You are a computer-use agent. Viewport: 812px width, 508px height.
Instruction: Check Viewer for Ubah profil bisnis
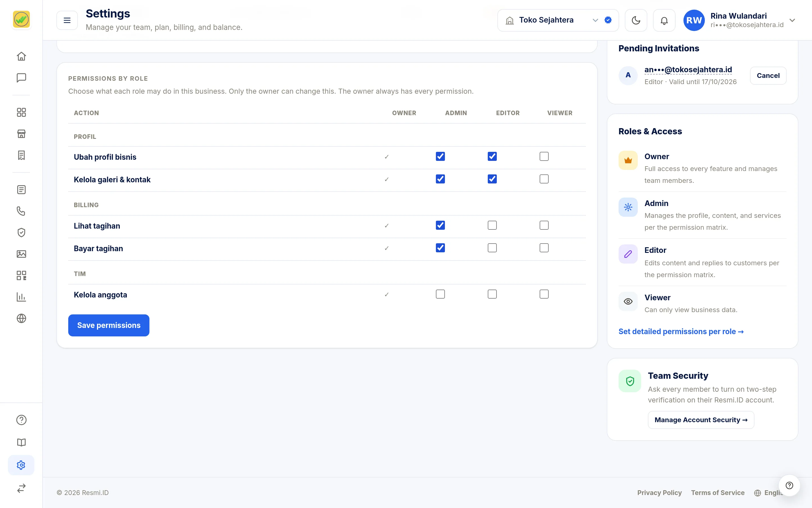pos(544,156)
